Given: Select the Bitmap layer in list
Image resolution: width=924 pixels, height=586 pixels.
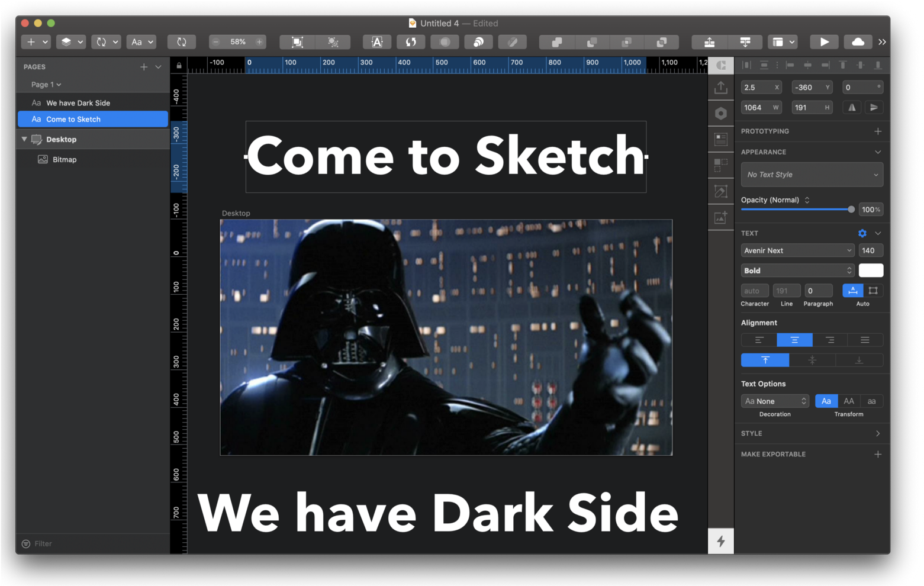Looking at the screenshot, I should coord(65,160).
